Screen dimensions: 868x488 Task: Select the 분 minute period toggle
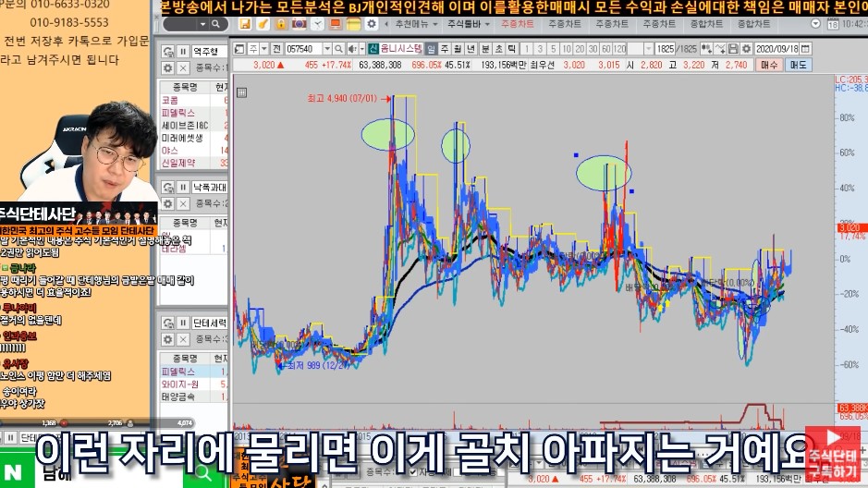coord(485,49)
